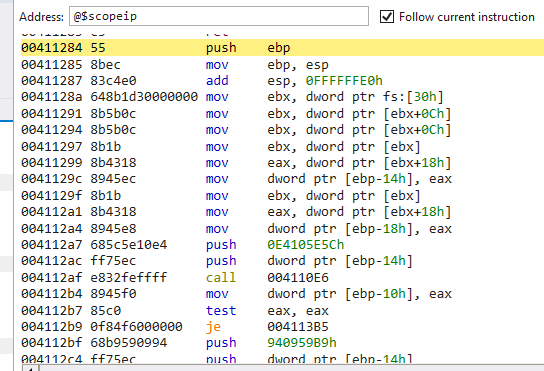This screenshot has width=544, height=371.
Task: Click mov dword ptr [ebp-10h], eax line
Action: [282, 294]
